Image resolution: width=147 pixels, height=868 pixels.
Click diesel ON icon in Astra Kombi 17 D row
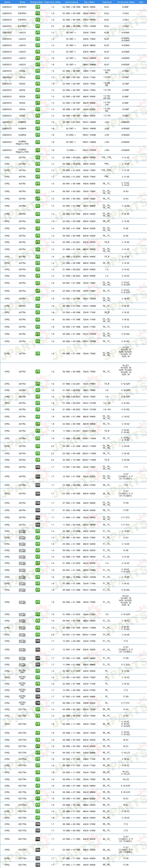(x=38, y=641)
